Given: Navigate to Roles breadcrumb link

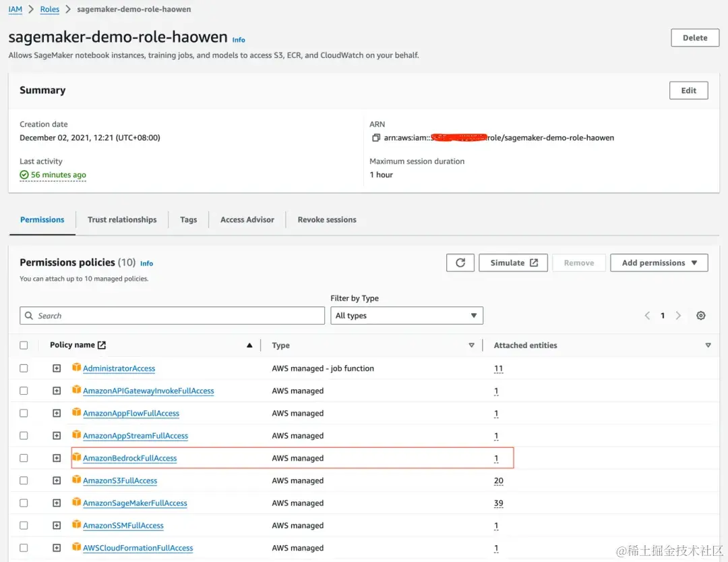Looking at the screenshot, I should 50,9.
